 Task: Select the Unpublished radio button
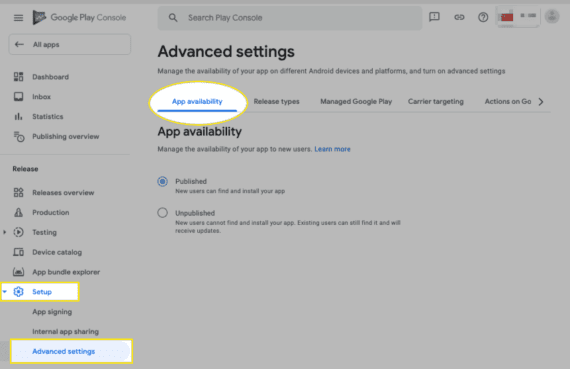pyautogui.click(x=162, y=213)
